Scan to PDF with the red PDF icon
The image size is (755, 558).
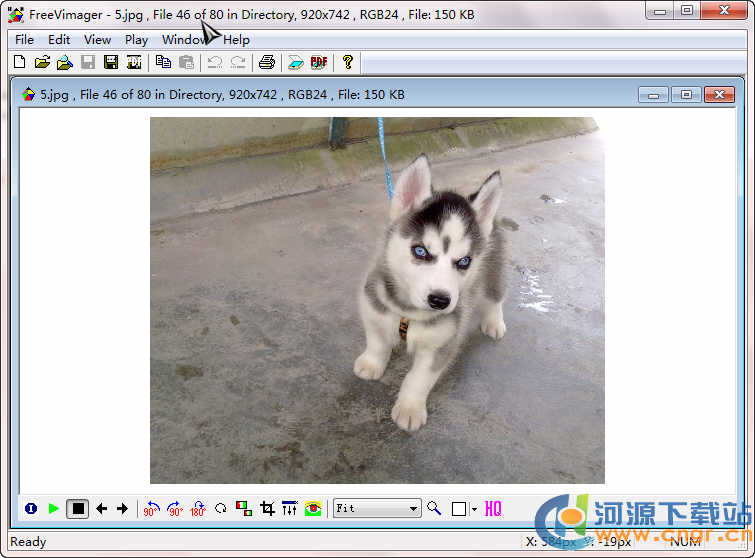point(319,62)
